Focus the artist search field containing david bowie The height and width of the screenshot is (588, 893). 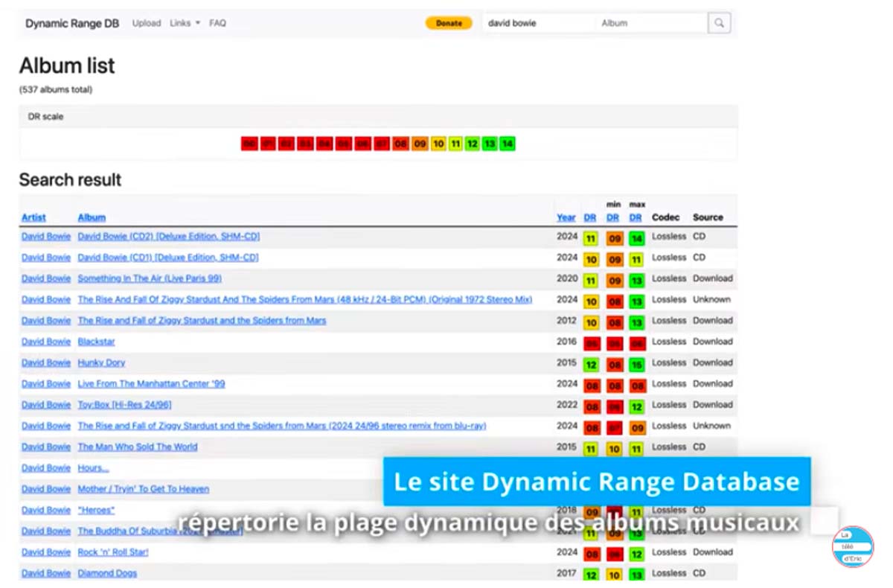[539, 23]
